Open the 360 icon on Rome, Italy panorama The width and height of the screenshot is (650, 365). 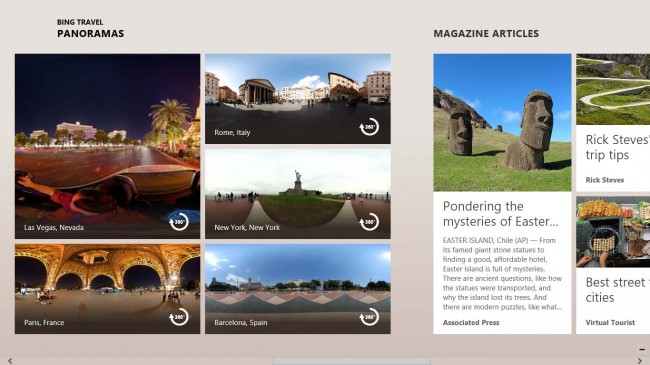pos(369,127)
